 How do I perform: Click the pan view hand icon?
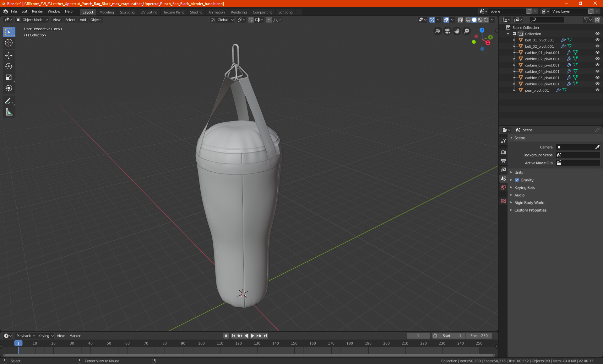pos(457,31)
